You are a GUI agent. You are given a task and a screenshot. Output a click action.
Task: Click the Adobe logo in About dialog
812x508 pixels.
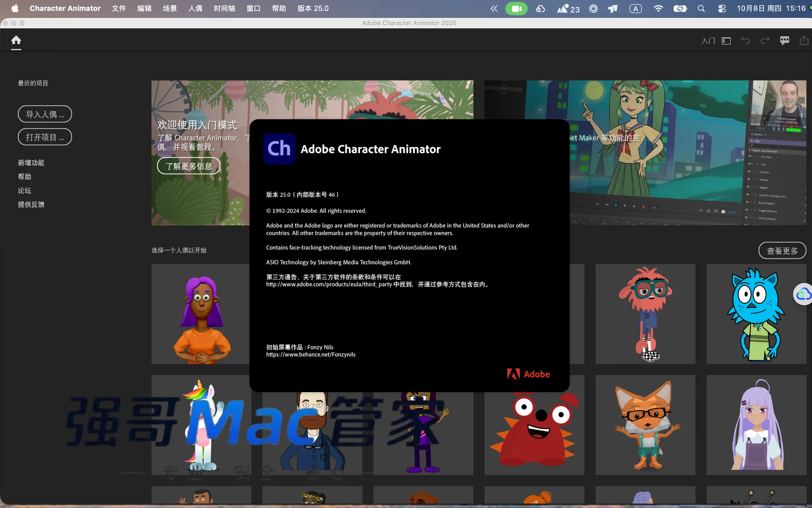[x=528, y=374]
